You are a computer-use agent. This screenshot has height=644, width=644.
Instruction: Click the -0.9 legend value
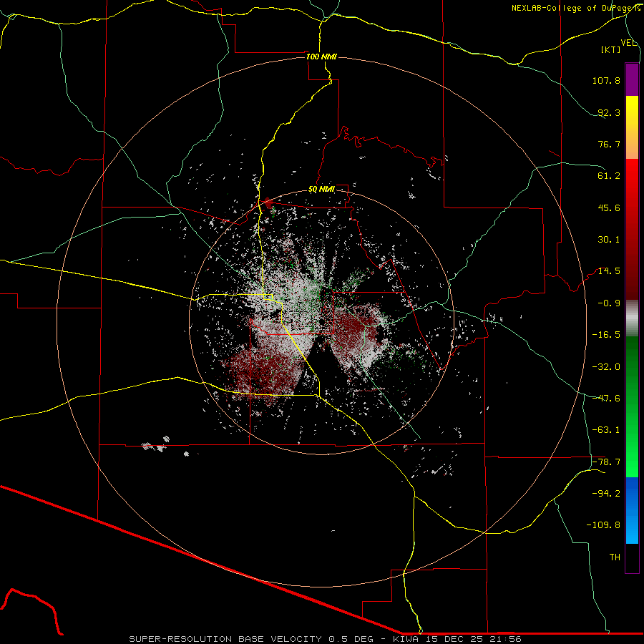pyautogui.click(x=609, y=303)
